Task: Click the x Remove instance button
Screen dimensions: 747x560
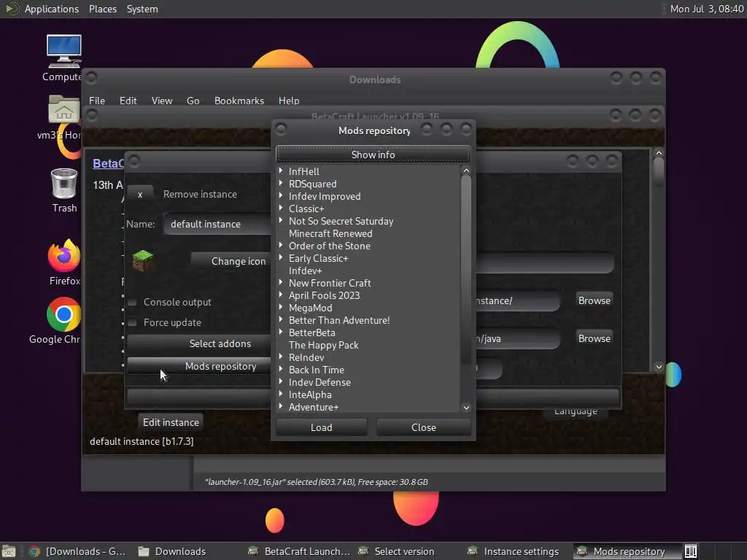Action: [140, 194]
